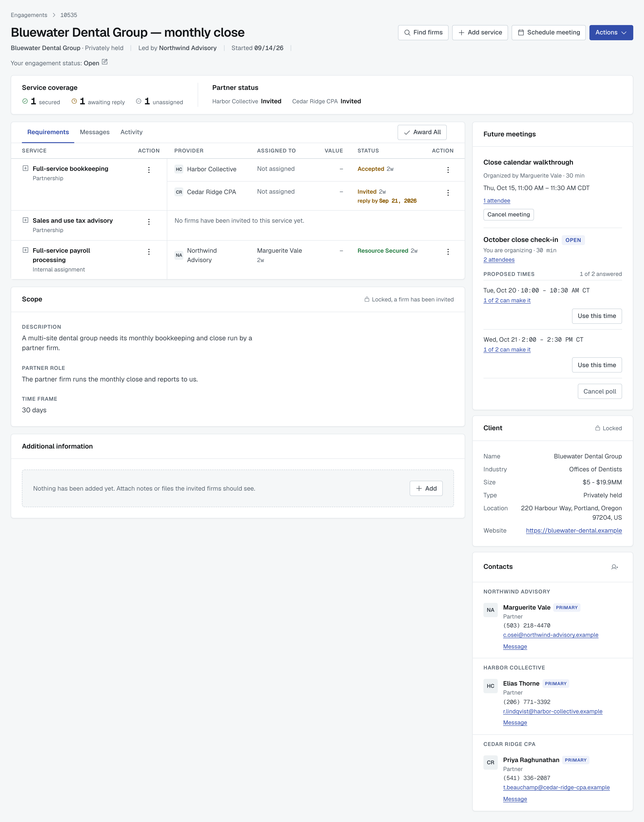644x822 pixels.
Task: Email r.lindqvist@harbor-collective.example
Action: point(553,712)
